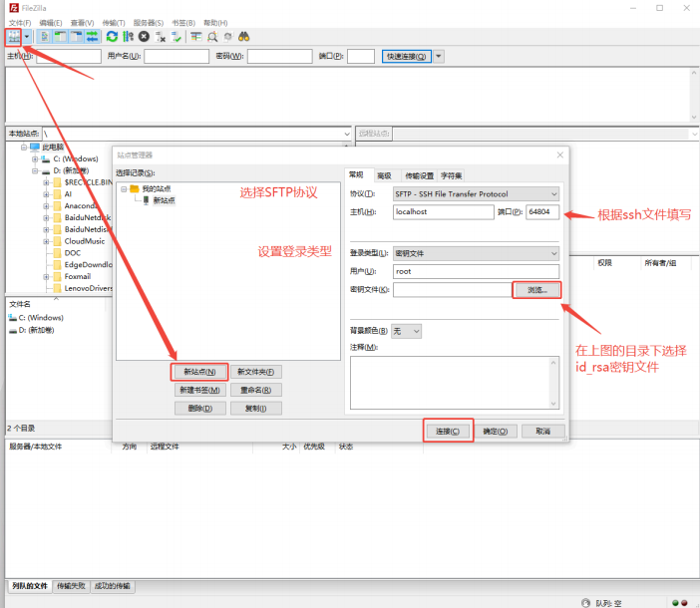
Task: Click the 新建书签(M) button
Action: [x=199, y=390]
